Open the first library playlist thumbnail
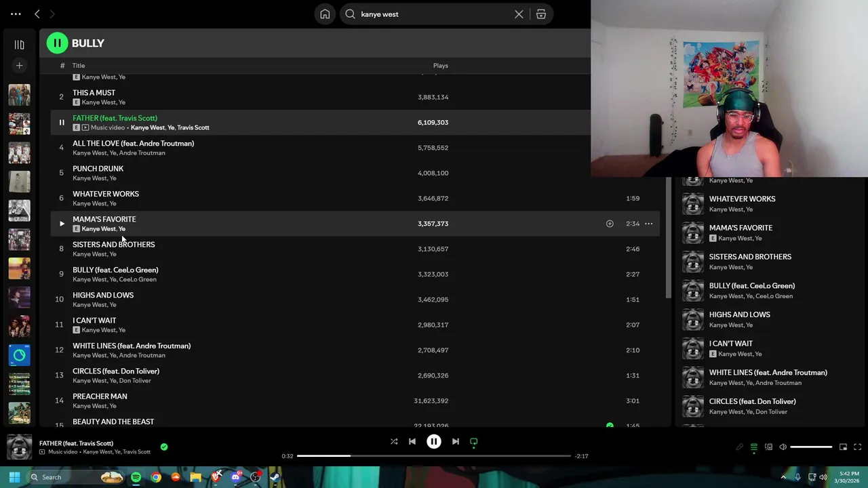This screenshot has height=488, width=868. pos(19,95)
